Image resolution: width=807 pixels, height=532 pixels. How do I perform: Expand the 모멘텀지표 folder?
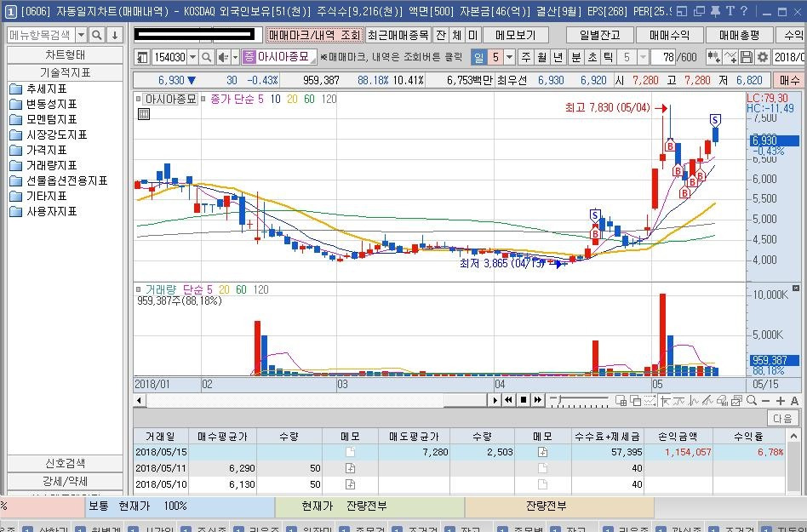pyautogui.click(x=43, y=119)
